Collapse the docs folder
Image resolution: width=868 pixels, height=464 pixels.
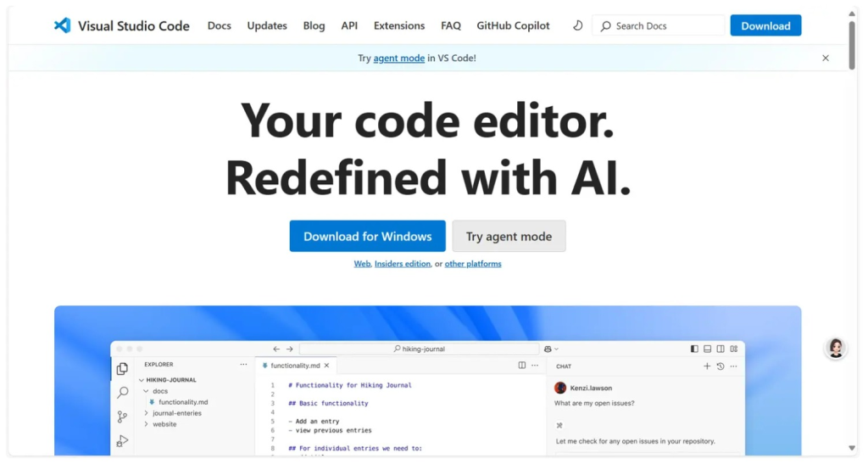tap(146, 391)
